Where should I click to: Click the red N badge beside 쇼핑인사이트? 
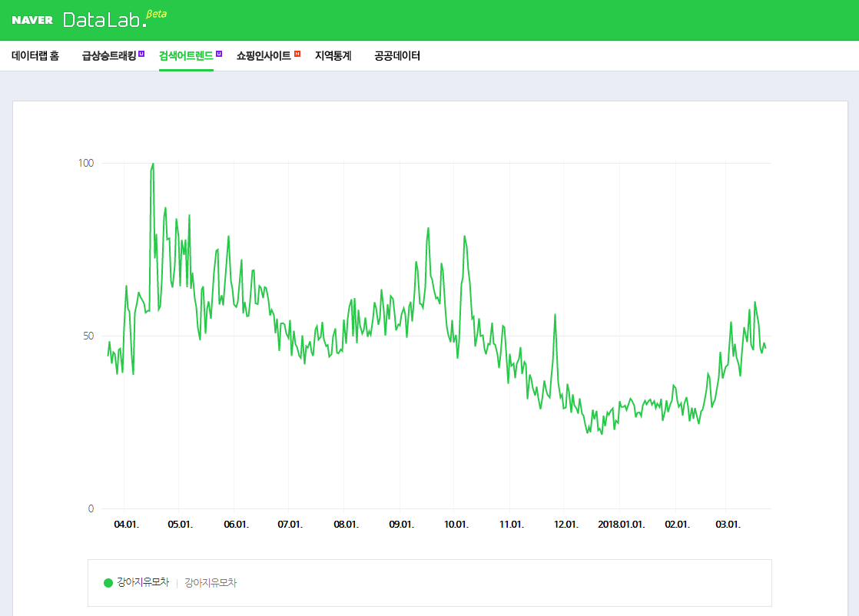point(297,54)
